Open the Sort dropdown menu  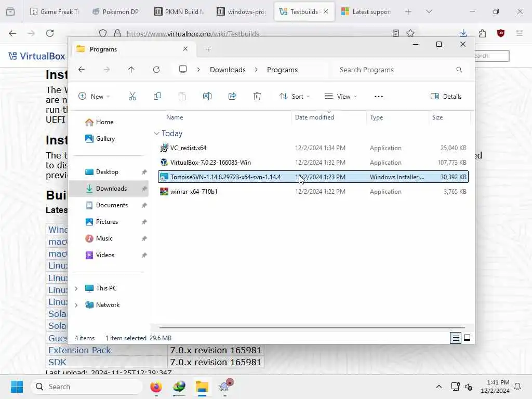pos(295,96)
